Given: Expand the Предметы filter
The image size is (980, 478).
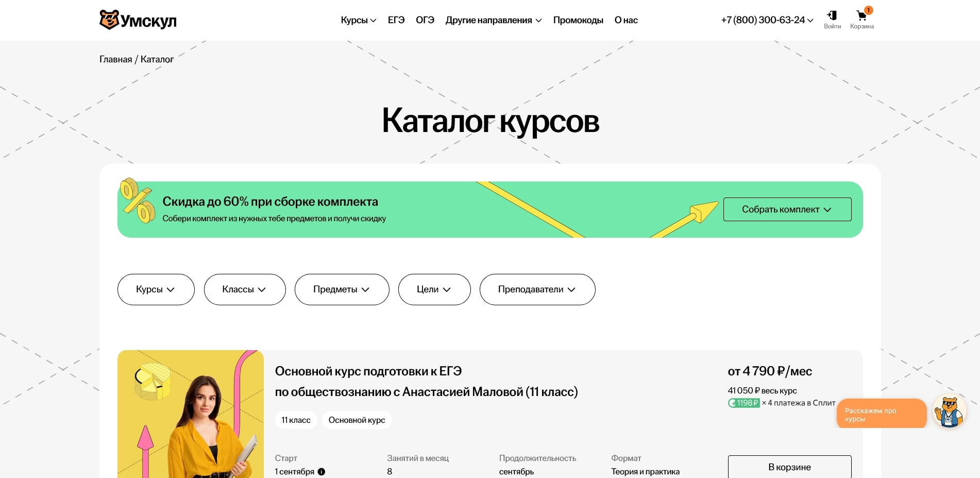Looking at the screenshot, I should 342,289.
